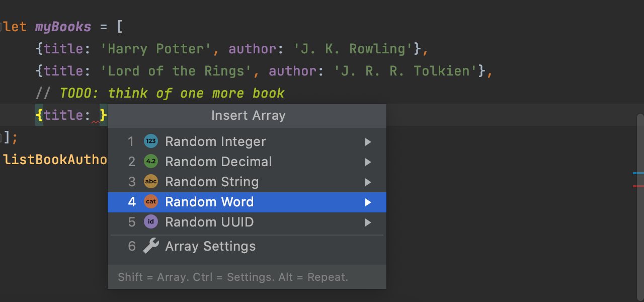Select the Random Integer menu entry
644x302 pixels.
coord(247,141)
